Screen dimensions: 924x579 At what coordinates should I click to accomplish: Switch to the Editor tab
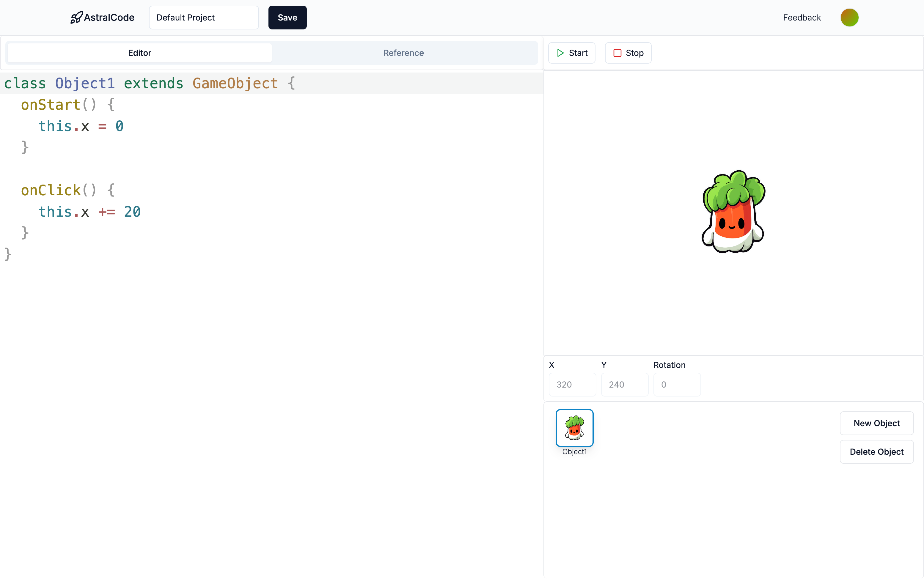click(139, 53)
